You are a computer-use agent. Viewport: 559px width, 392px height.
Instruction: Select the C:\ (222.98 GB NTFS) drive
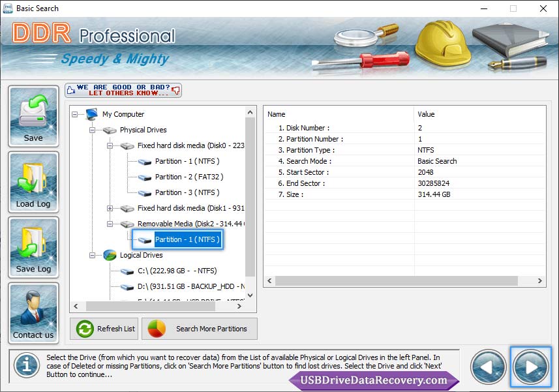click(177, 271)
